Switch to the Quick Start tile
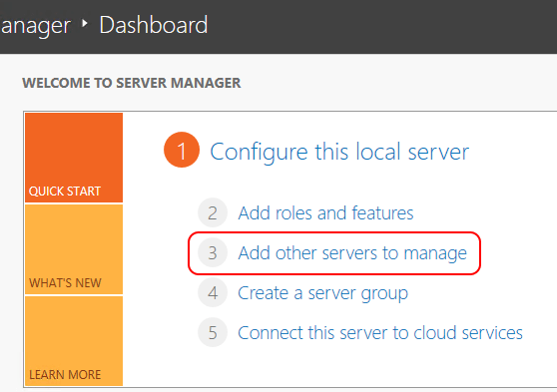The image size is (557, 392). click(74, 158)
